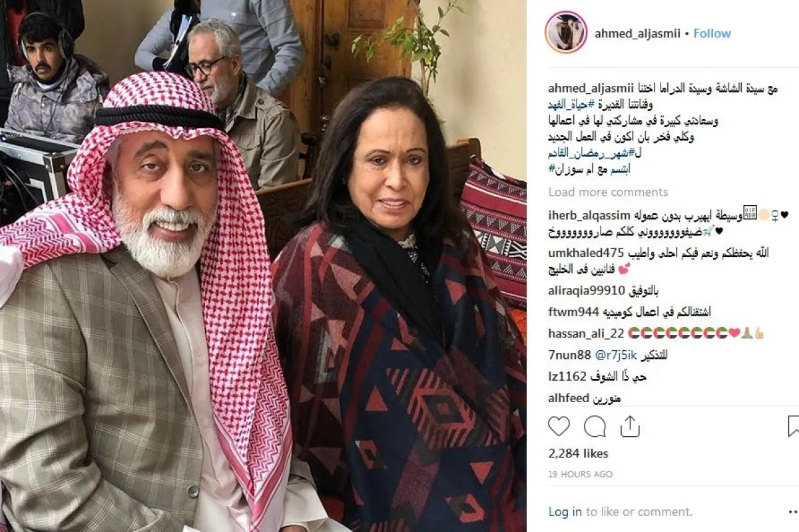Open the 19 HOURS AGO timestamp
This screenshot has height=532, width=799.
[580, 474]
